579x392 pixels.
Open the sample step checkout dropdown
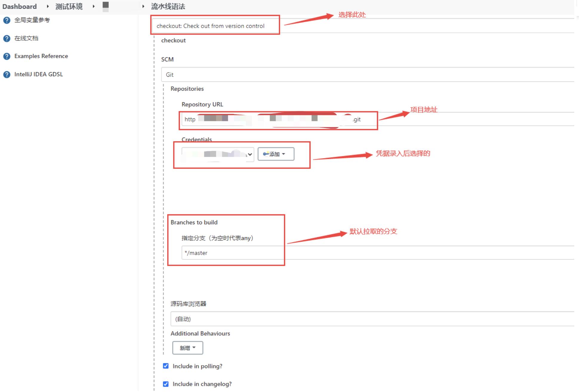pyautogui.click(x=215, y=26)
